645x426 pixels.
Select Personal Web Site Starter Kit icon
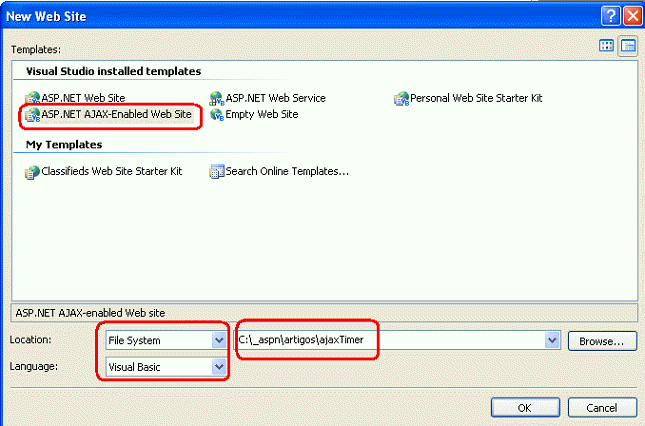401,98
